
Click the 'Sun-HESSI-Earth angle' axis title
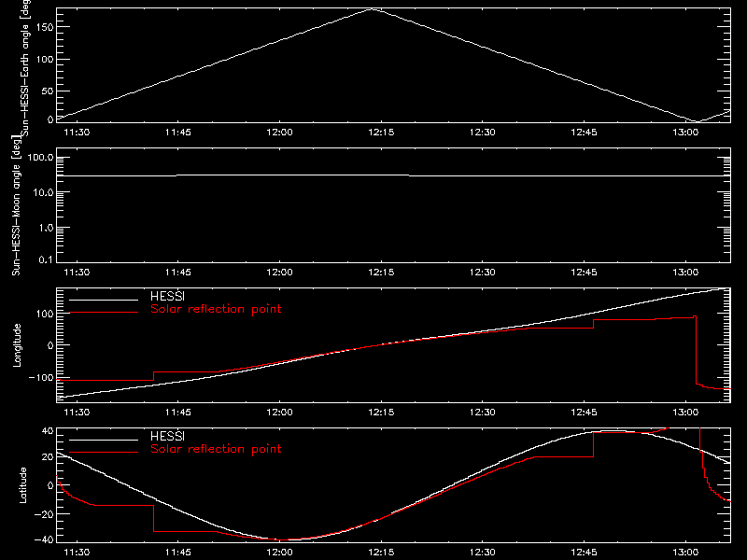pos(25,68)
